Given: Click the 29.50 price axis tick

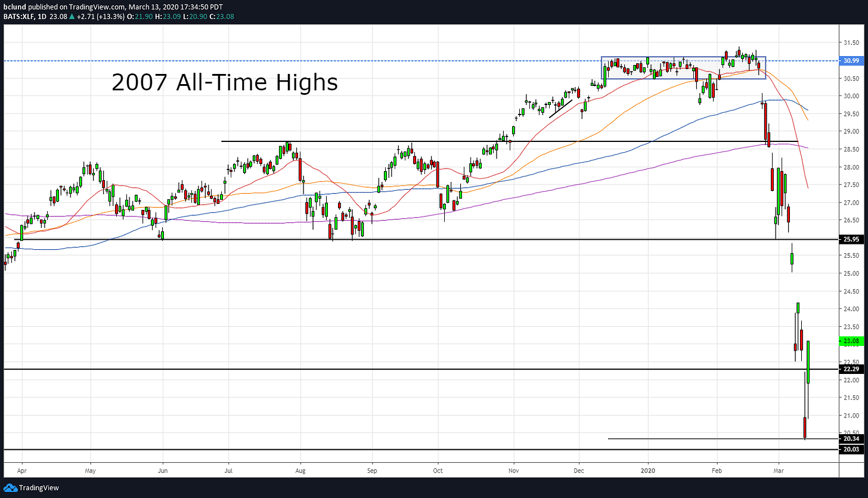Looking at the screenshot, I should coord(851,114).
